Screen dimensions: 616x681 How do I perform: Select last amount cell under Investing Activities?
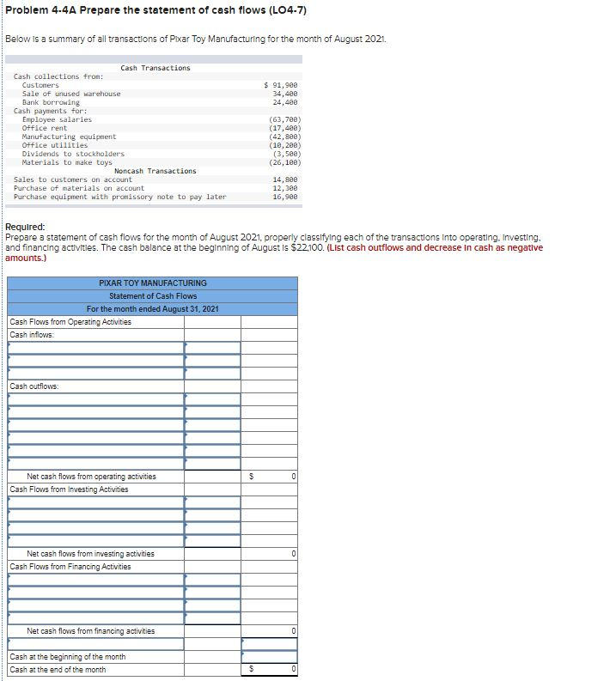[x=212, y=541]
